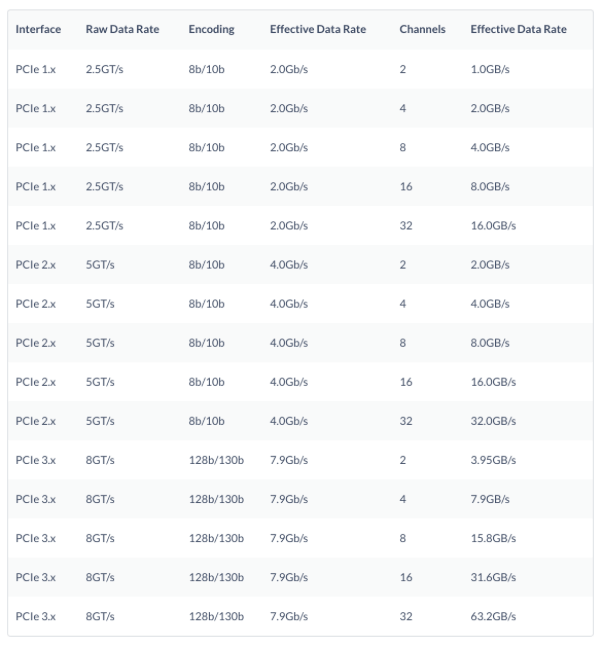Click the 31.6GB/s effective data rate cell
The width and height of the screenshot is (601, 648).
coord(495,577)
